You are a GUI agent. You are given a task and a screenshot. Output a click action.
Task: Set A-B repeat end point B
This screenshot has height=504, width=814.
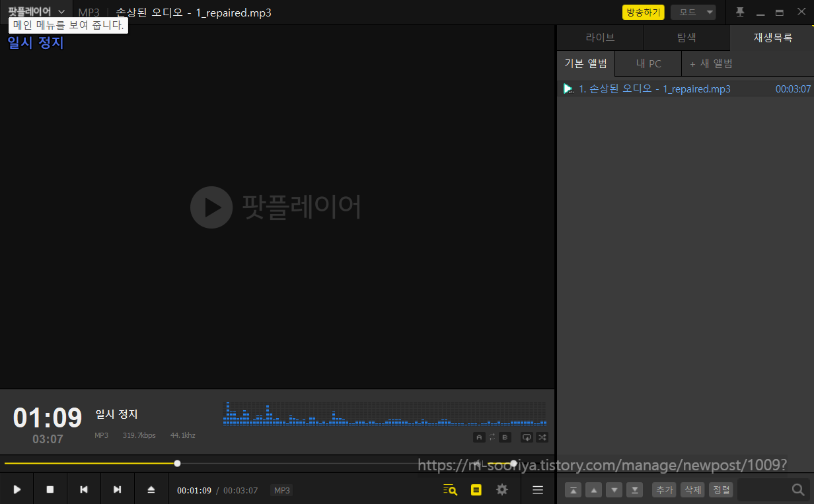(x=505, y=437)
